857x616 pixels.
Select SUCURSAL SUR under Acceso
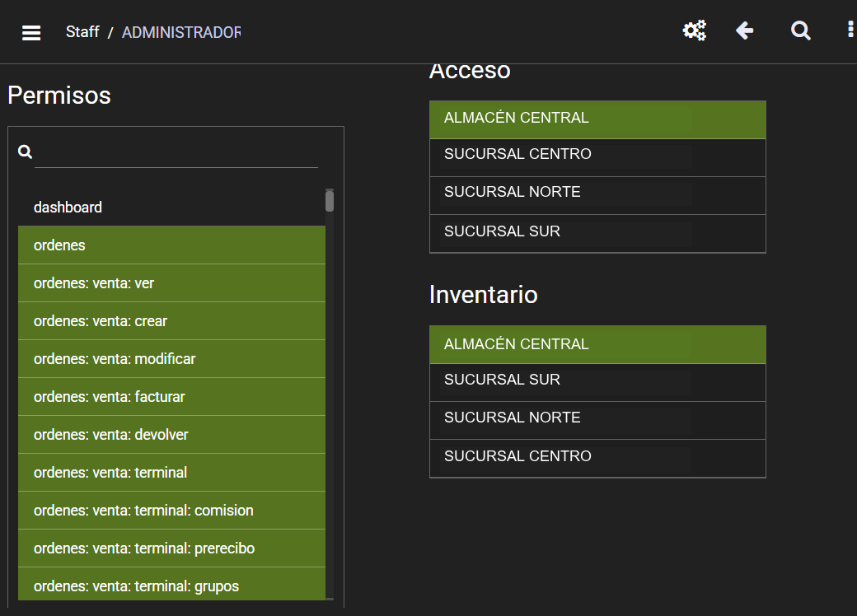coord(597,234)
